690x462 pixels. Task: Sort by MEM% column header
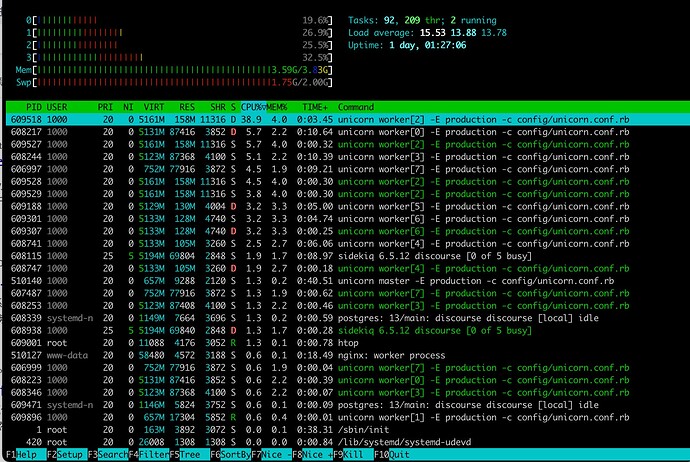coord(277,107)
